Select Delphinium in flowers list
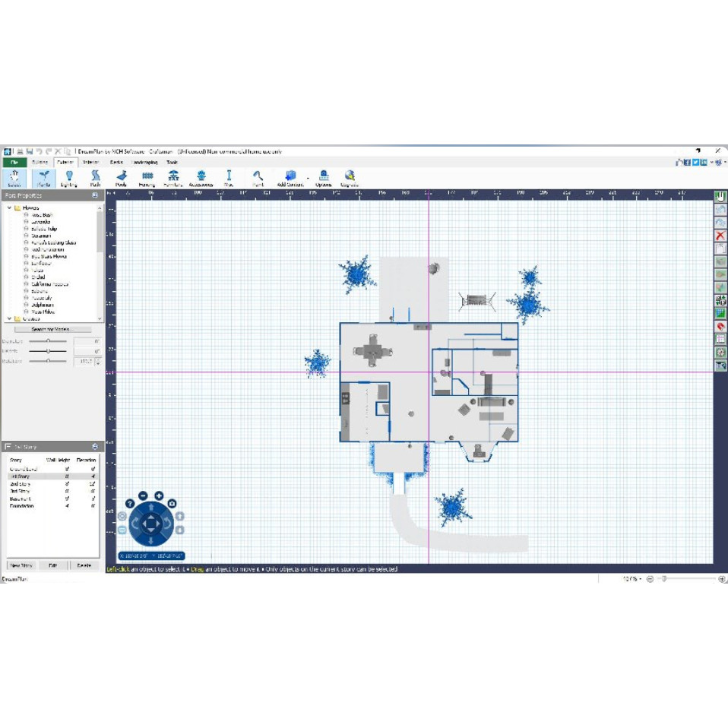728x728 pixels. [x=43, y=305]
